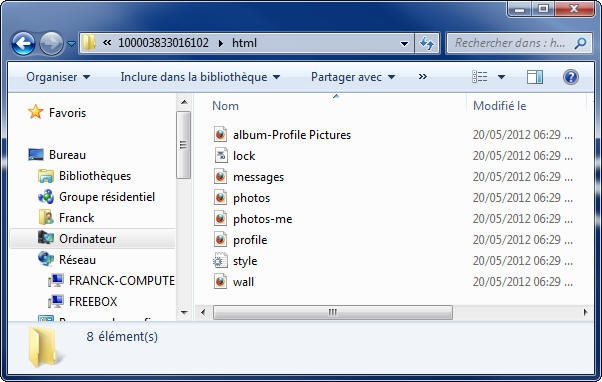Click the horizontal scrollbar thumb
The image size is (602, 382).
coord(333,313)
